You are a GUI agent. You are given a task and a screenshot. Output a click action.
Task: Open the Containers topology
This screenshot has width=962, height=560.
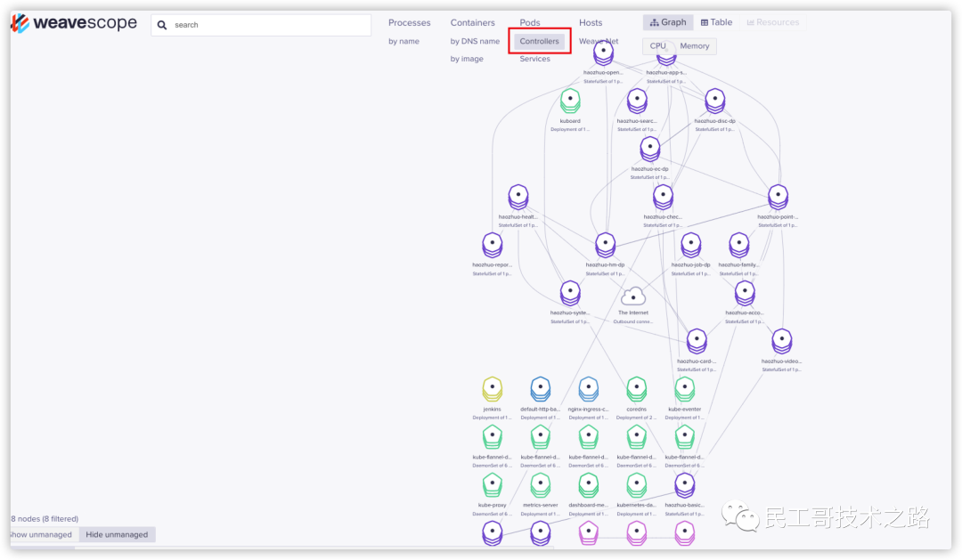click(472, 22)
